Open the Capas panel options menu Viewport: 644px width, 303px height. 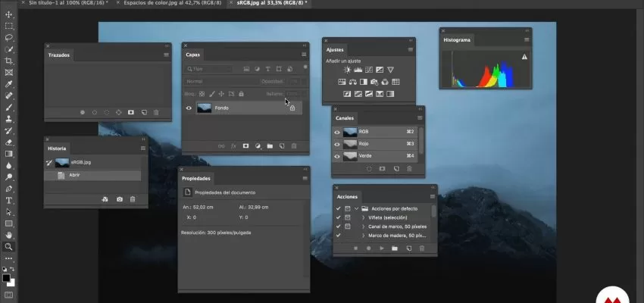[304, 55]
